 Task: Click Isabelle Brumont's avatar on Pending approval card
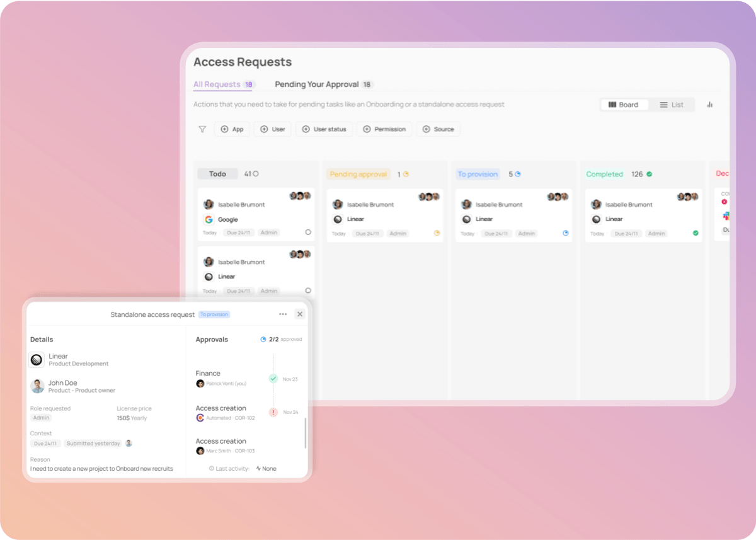[338, 205]
